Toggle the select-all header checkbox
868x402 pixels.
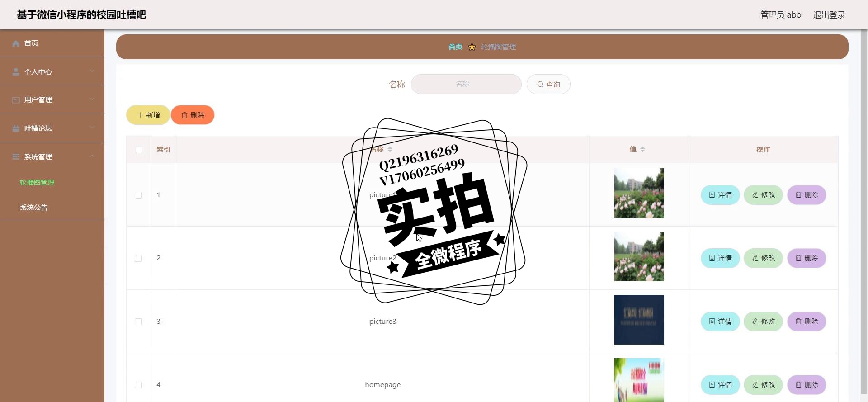139,150
